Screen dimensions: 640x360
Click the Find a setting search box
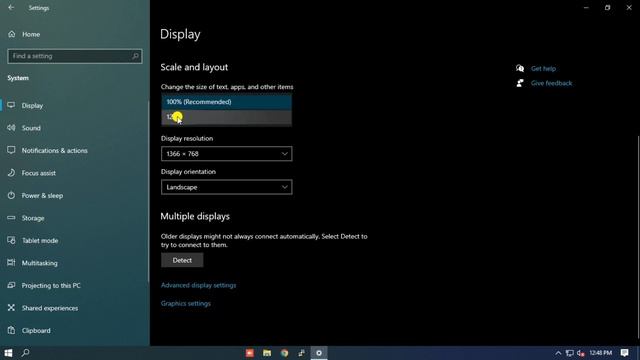click(x=75, y=56)
